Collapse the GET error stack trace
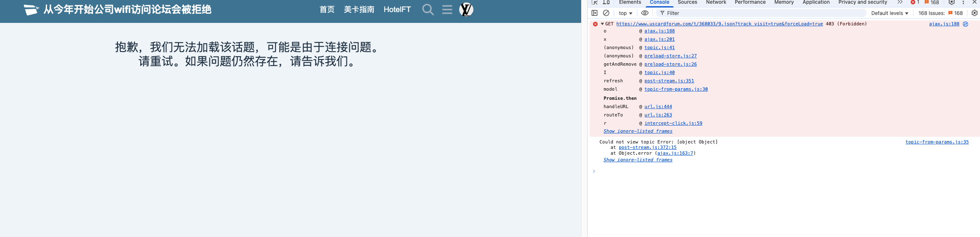 602,24
